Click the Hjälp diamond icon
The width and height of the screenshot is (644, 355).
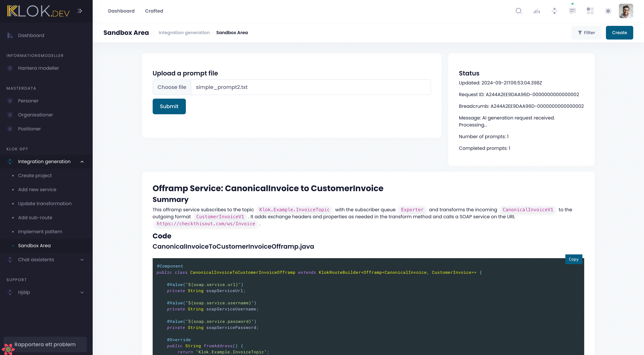[x=10, y=292]
